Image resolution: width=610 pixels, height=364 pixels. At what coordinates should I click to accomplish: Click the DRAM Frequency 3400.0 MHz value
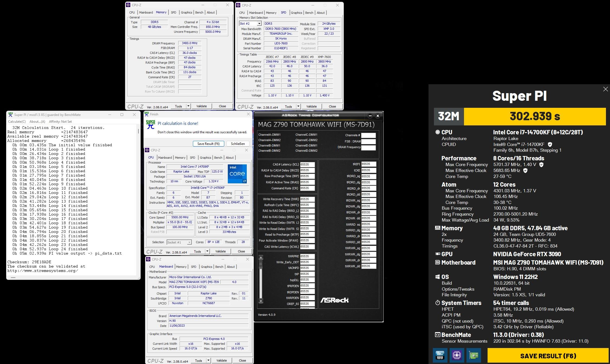190,43
